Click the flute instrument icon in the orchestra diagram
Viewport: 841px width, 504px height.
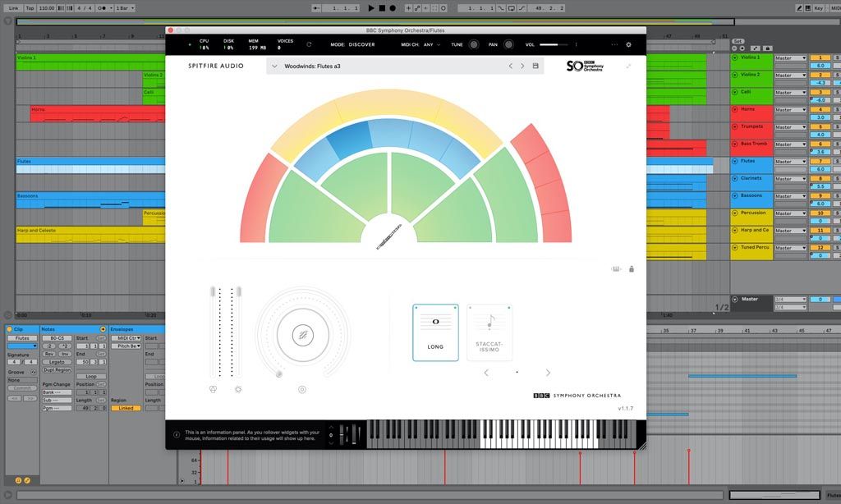(388, 236)
